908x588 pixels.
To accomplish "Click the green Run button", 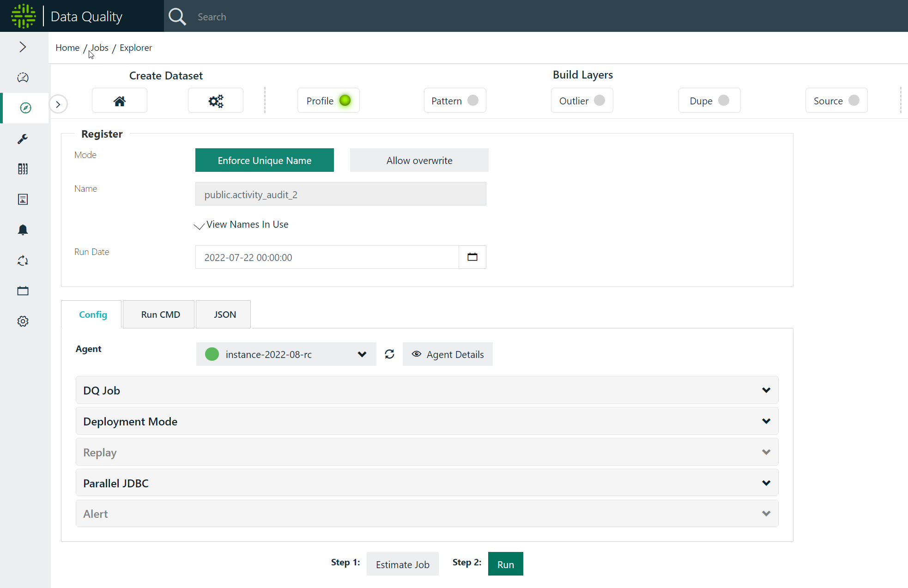I will coord(505,564).
